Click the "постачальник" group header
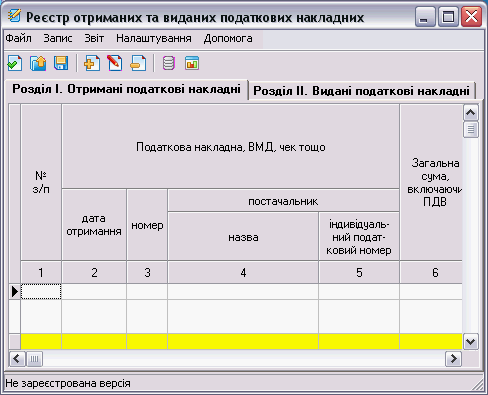The image size is (488, 395). (283, 201)
